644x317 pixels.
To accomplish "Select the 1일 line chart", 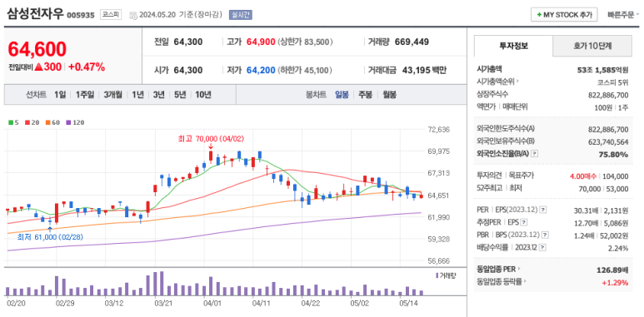I will 60,95.
